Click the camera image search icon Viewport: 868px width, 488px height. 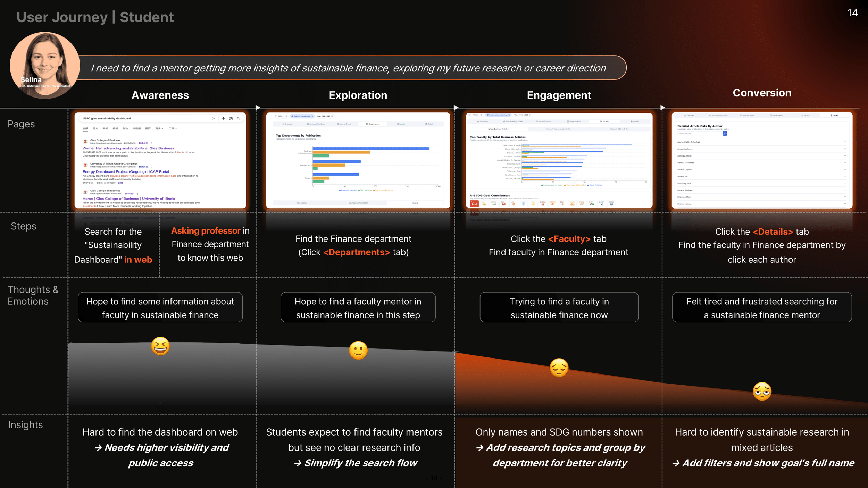[x=231, y=119]
